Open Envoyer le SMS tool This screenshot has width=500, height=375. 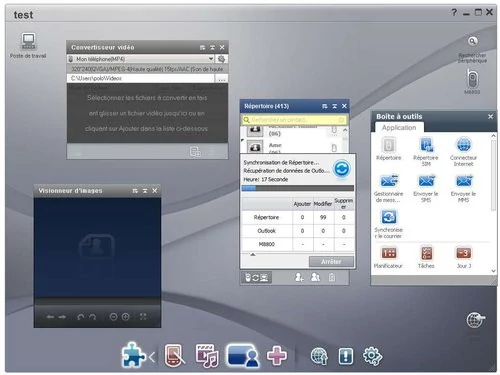(426, 188)
